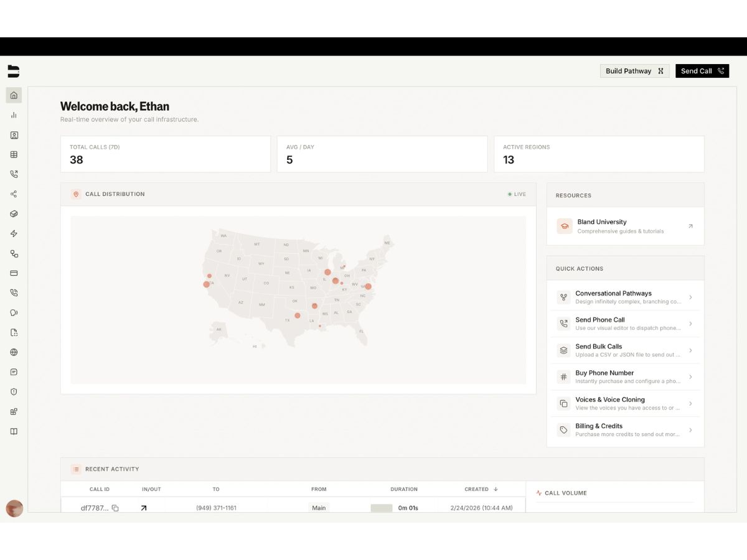This screenshot has height=560, width=747.
Task: Open the add-ons squares sidebar icon
Action: (14, 411)
